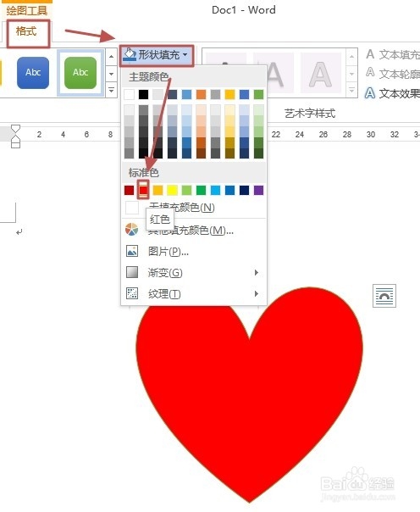Open the 格式 ribbon tab
The width and height of the screenshot is (420, 512).
click(x=27, y=31)
